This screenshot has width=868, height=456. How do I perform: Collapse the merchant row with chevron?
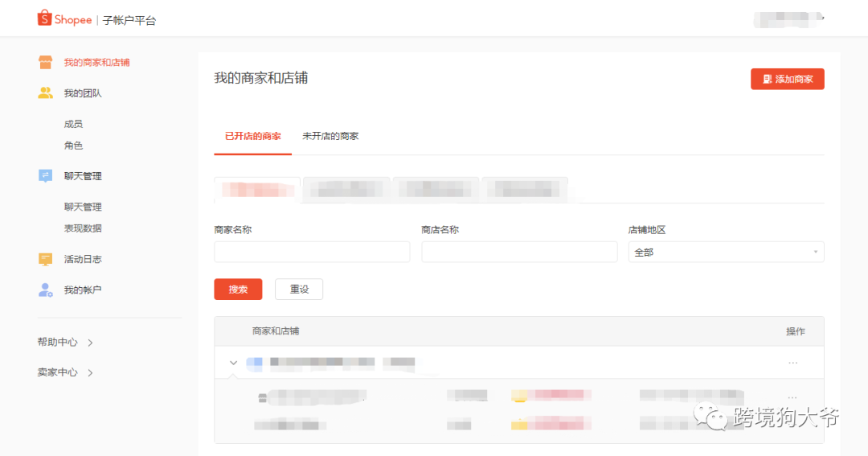pyautogui.click(x=233, y=363)
